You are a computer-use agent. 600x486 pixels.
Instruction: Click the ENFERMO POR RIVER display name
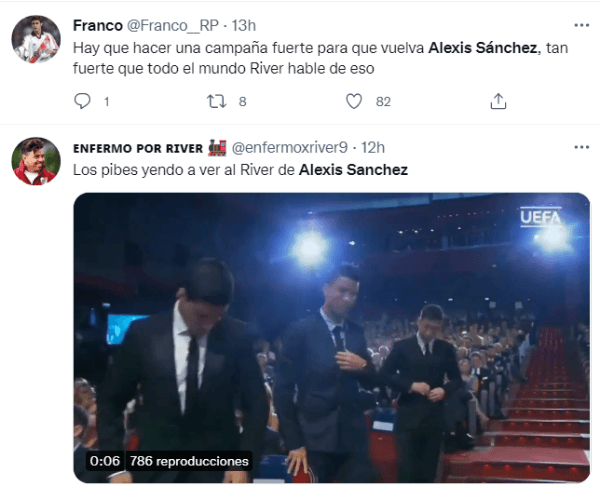(x=137, y=148)
